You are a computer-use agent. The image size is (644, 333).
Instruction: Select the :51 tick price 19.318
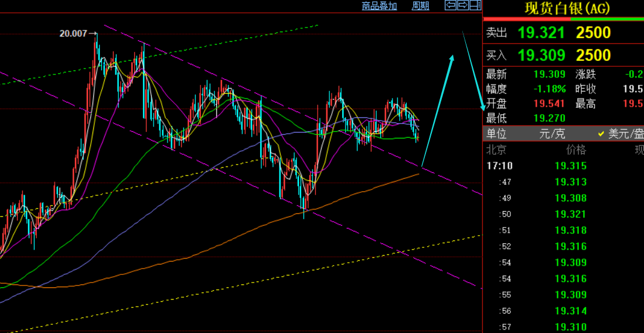(571, 230)
